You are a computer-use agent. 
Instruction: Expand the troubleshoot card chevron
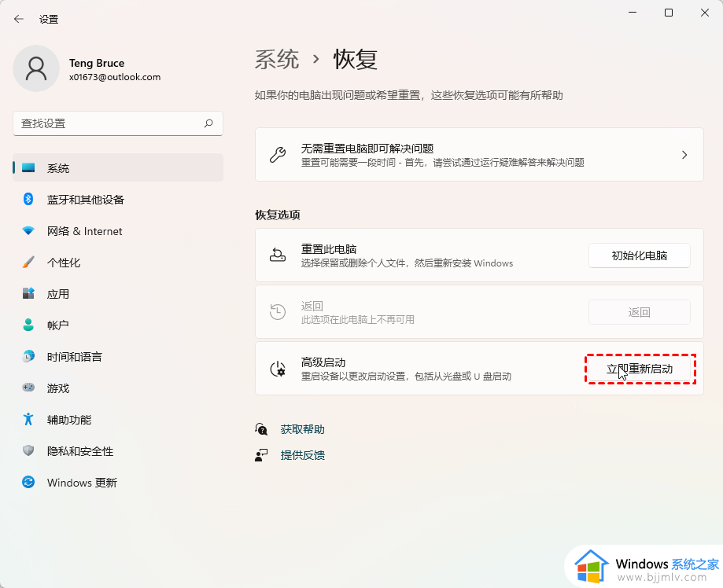pyautogui.click(x=684, y=155)
